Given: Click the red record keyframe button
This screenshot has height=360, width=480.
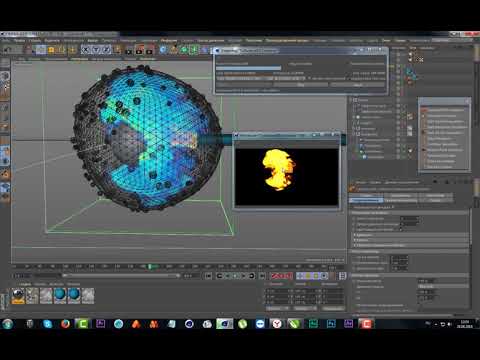Looking at the screenshot, I should (276, 276).
